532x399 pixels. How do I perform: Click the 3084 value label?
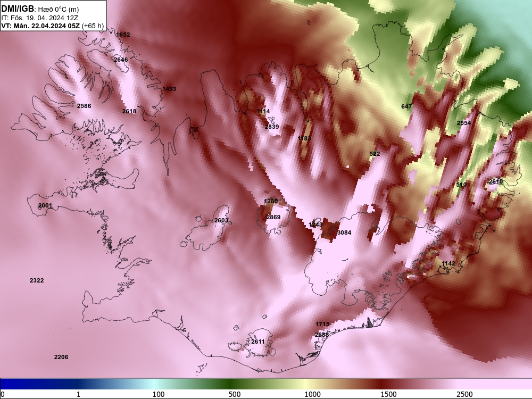coord(344,232)
